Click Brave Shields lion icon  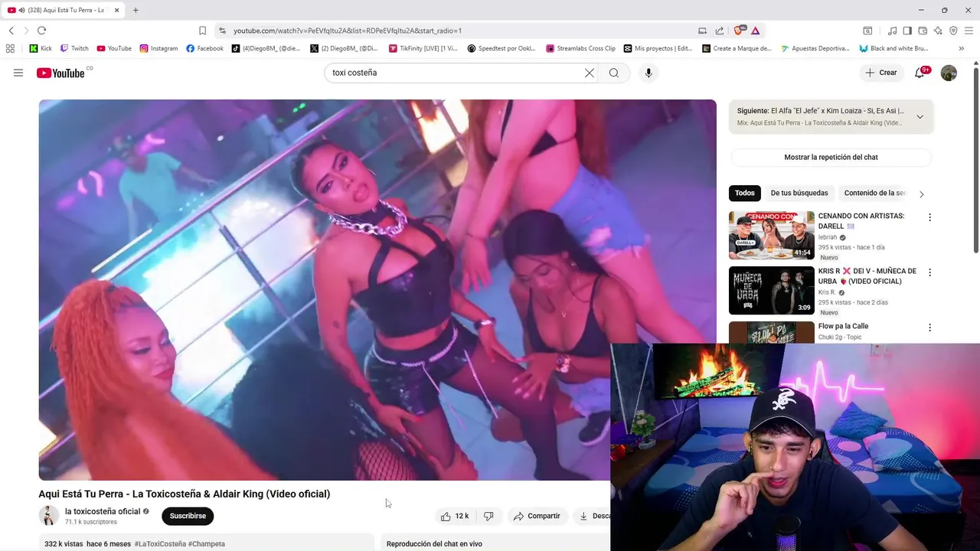739,31
